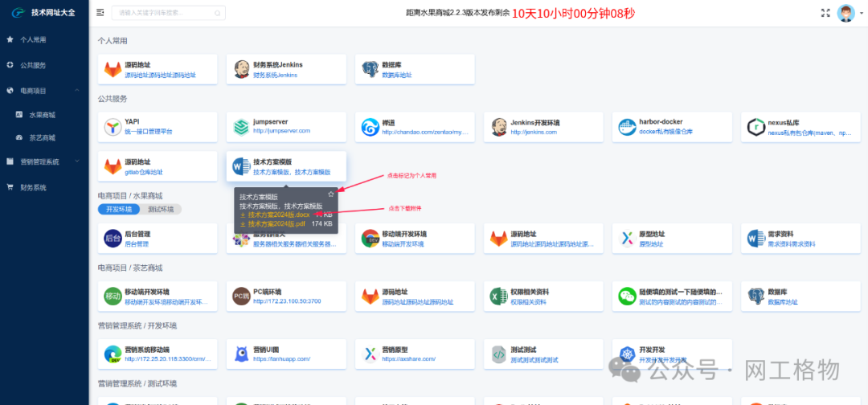Open the 后台管理 card

pyautogui.click(x=158, y=239)
